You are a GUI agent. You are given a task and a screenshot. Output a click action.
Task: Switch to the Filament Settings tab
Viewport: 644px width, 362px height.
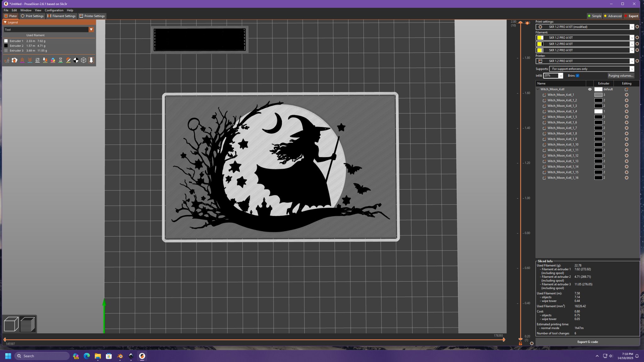click(62, 16)
